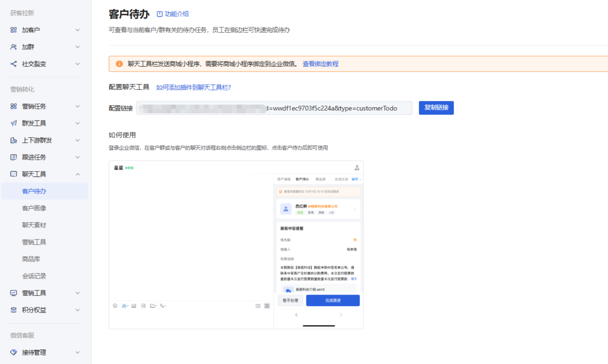Click the 客户待办 page title
This screenshot has width=608, height=364.
click(129, 14)
